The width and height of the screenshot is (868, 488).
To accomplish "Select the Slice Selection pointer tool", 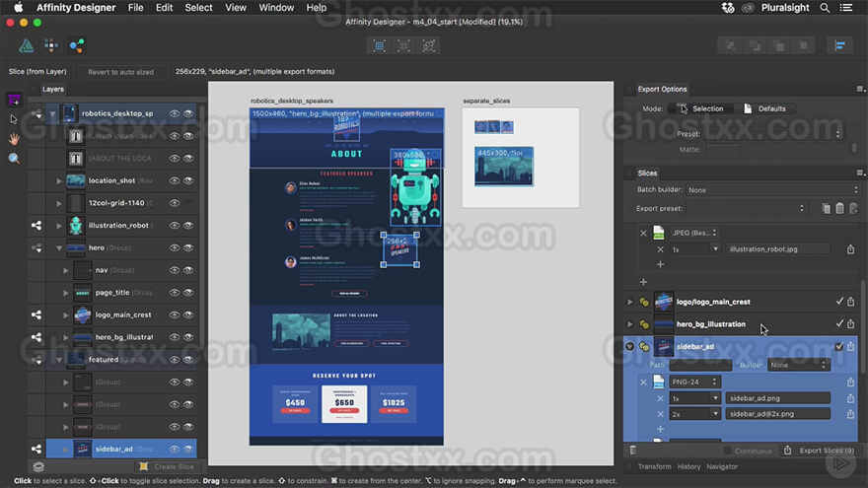I will pos(14,119).
